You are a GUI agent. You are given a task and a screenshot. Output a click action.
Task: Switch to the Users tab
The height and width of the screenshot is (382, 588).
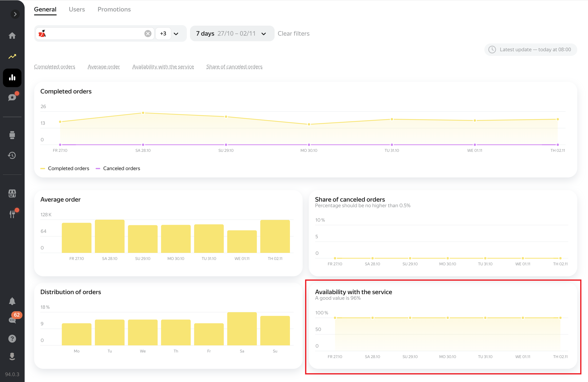pyautogui.click(x=77, y=9)
